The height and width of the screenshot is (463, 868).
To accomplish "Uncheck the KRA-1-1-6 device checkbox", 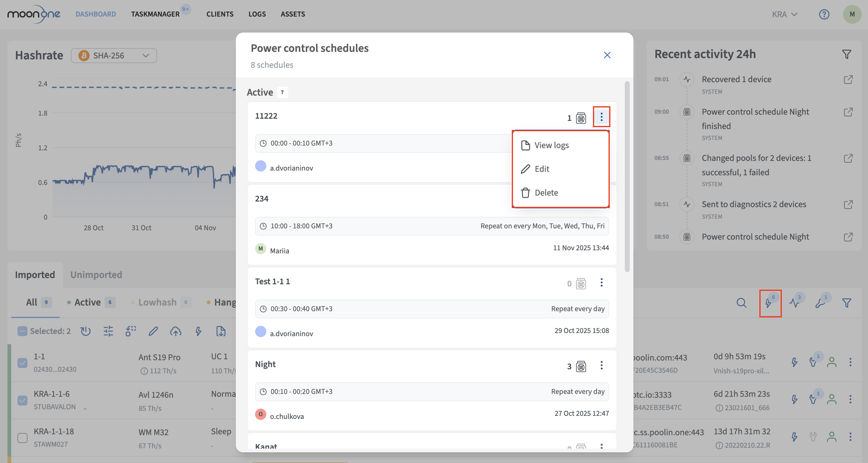I will (x=22, y=400).
